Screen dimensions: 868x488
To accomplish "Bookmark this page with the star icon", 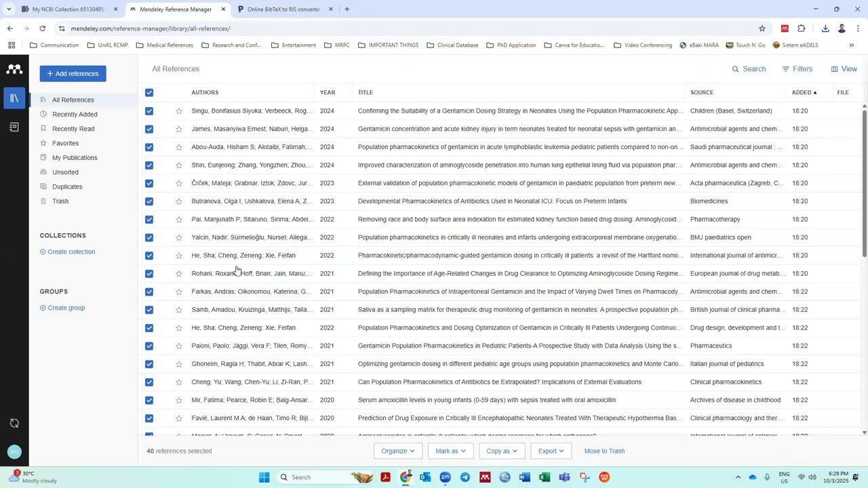I will point(762,28).
